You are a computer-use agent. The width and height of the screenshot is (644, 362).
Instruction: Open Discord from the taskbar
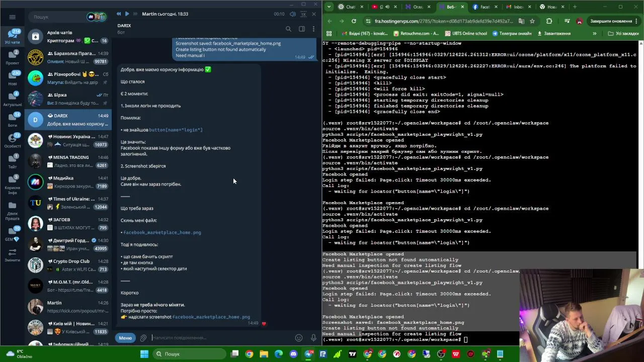pyautogui.click(x=293, y=354)
